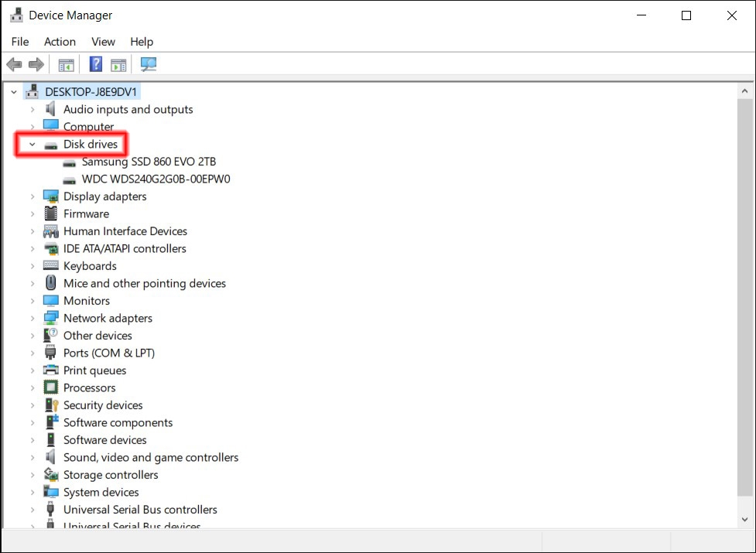This screenshot has height=553, width=756.
Task: Click the Processors chip icon
Action: [x=50, y=387]
